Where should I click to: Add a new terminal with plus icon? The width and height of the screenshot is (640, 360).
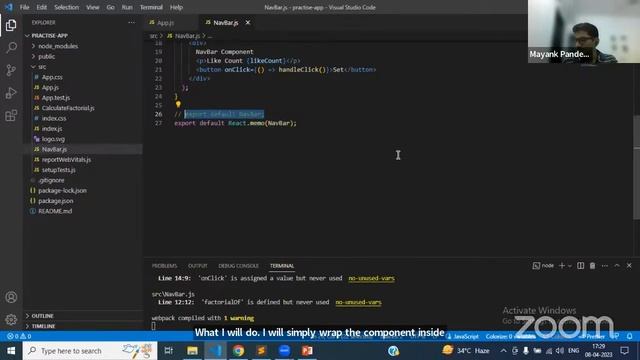pyautogui.click(x=562, y=266)
